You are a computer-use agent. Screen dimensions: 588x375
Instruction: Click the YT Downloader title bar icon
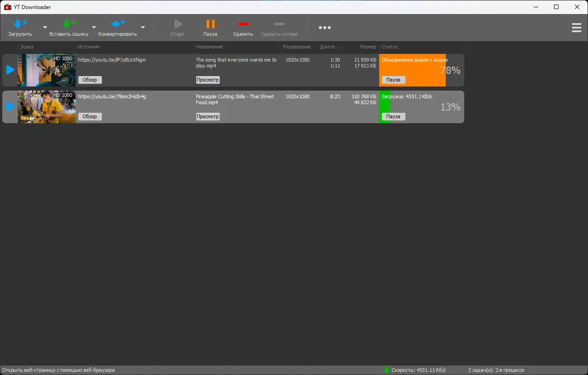click(x=7, y=7)
